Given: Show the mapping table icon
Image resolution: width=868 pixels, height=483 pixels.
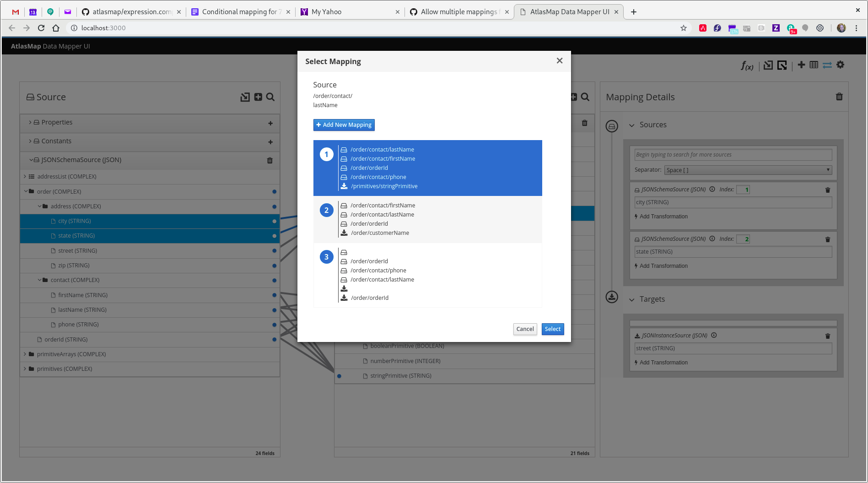Looking at the screenshot, I should pos(814,65).
